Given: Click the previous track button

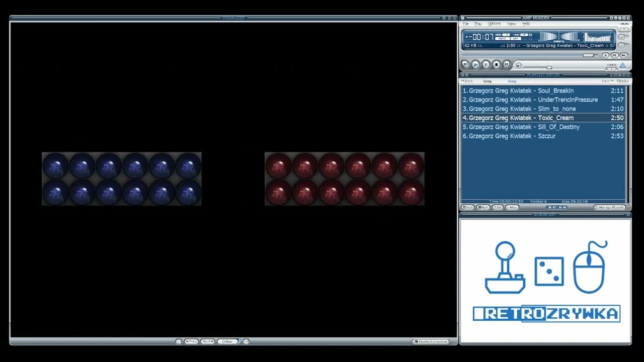Looking at the screenshot, I should pyautogui.click(x=465, y=64).
